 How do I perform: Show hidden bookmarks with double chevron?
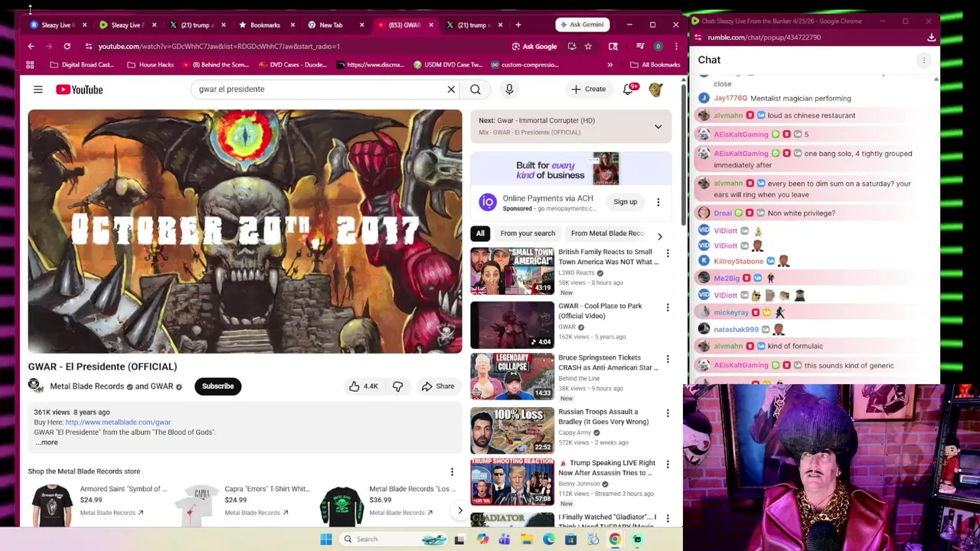(609, 65)
